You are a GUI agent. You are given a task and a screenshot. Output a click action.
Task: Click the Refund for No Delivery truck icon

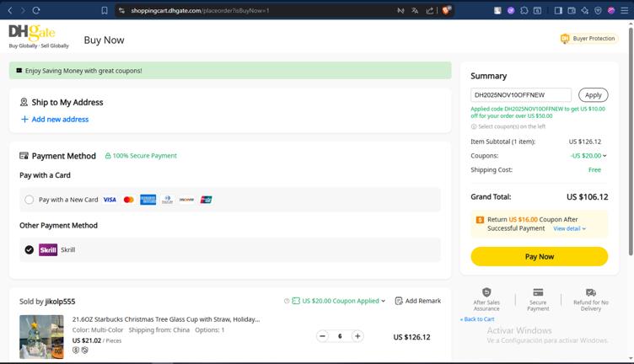point(591,292)
